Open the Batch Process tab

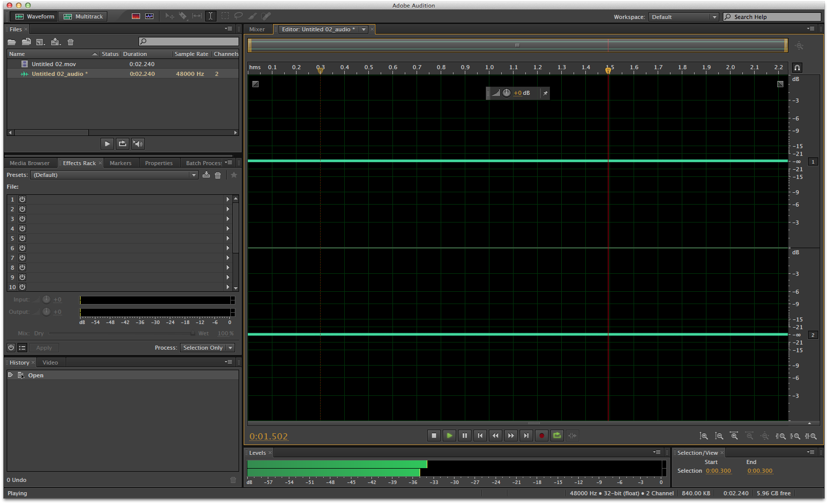pyautogui.click(x=204, y=163)
